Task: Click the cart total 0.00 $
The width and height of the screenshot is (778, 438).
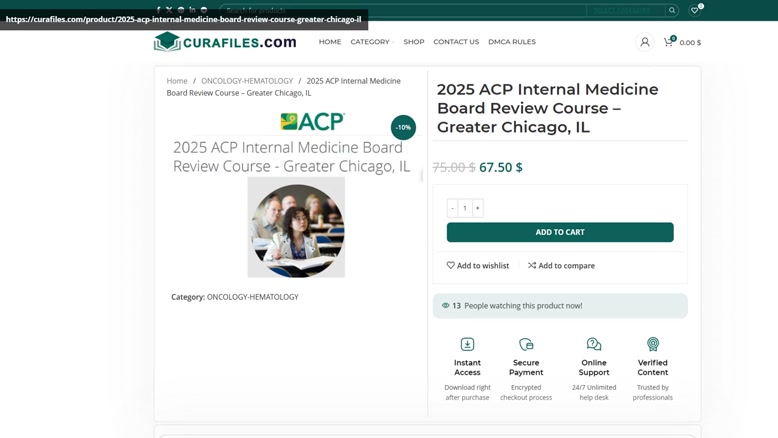Action: tap(690, 43)
